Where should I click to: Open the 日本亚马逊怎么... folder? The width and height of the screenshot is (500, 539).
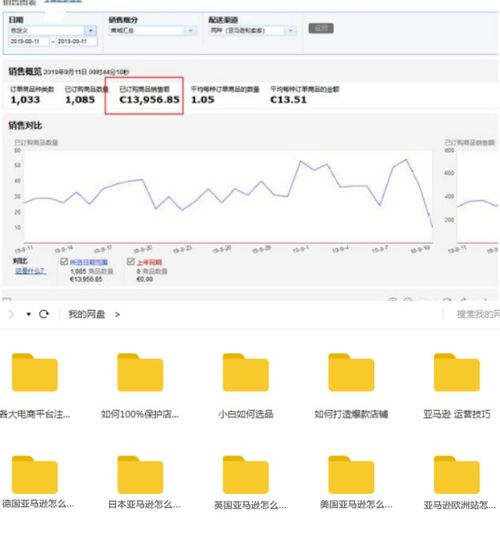point(140,475)
